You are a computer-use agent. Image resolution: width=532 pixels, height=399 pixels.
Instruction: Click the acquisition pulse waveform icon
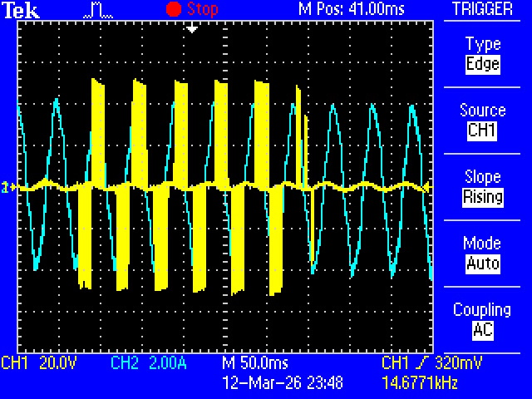click(98, 10)
